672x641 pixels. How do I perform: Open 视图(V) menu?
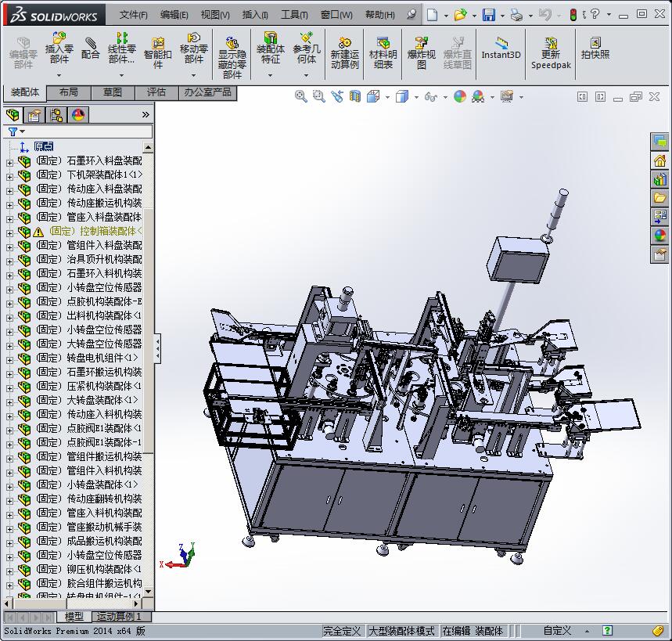click(x=215, y=15)
